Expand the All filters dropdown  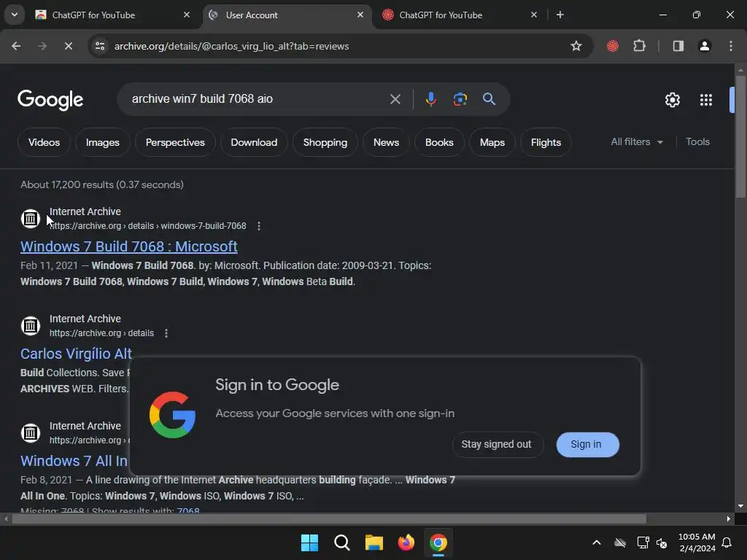click(x=637, y=142)
